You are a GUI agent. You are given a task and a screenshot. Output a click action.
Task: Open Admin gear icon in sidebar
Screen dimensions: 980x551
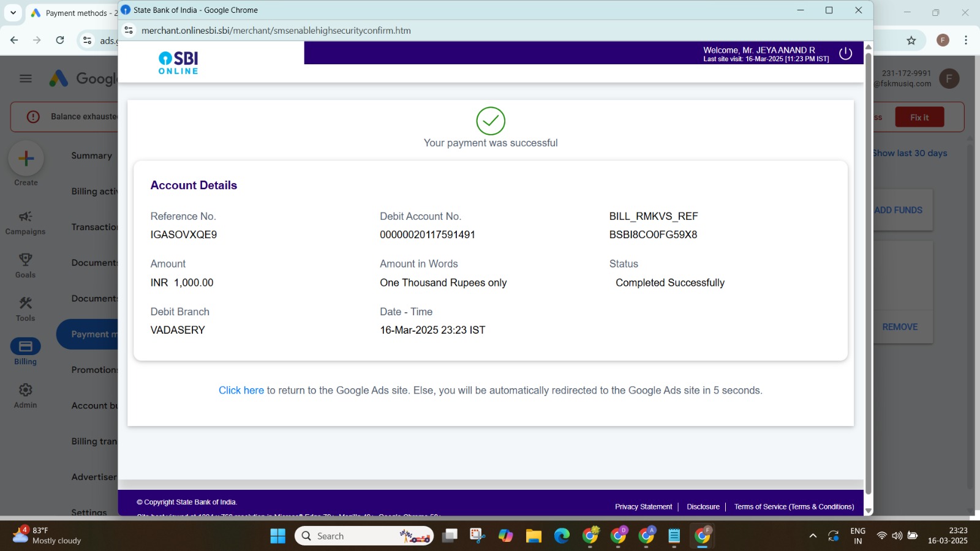(x=25, y=395)
